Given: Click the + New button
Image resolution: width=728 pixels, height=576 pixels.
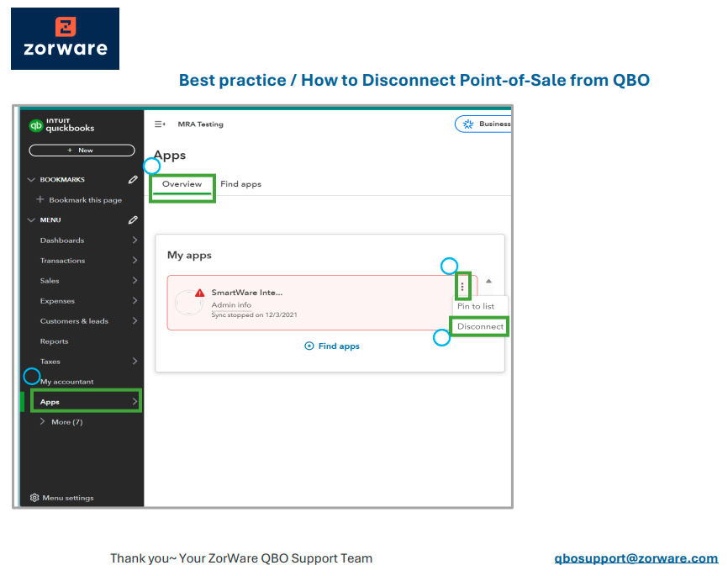Looking at the screenshot, I should click(82, 150).
